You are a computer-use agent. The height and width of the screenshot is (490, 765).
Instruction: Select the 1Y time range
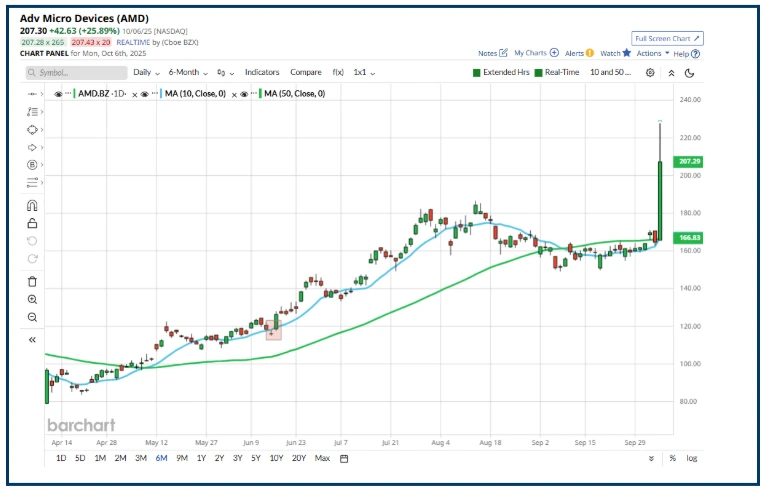[201, 459]
